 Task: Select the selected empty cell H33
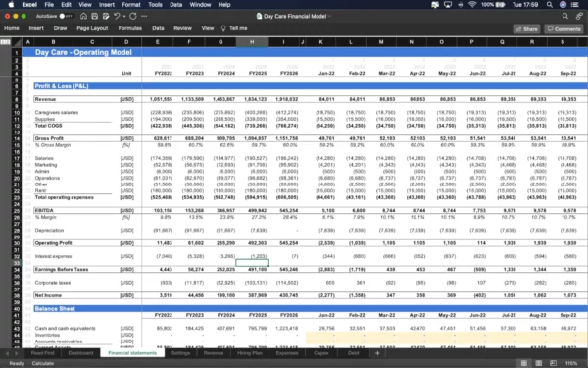[252, 263]
